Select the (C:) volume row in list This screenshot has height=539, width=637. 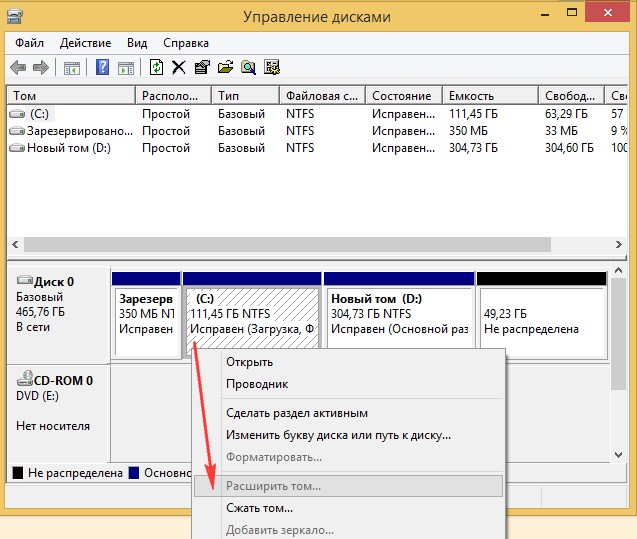point(318,114)
